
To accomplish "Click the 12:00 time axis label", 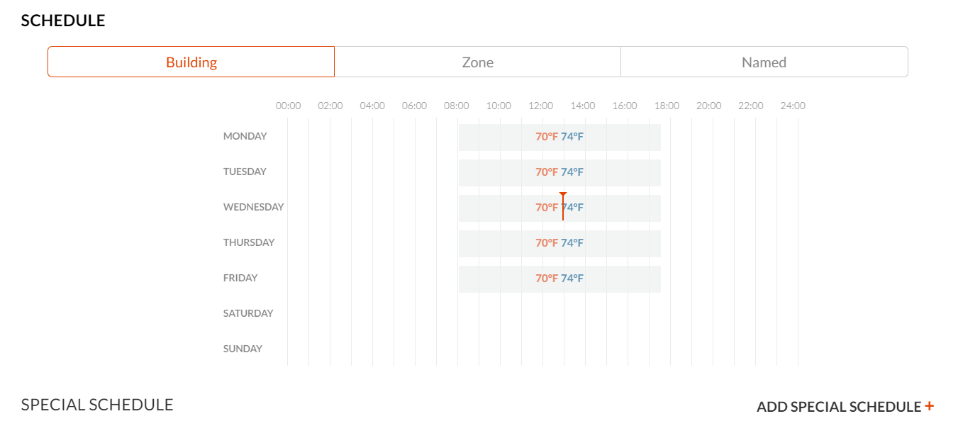I will coord(541,106).
